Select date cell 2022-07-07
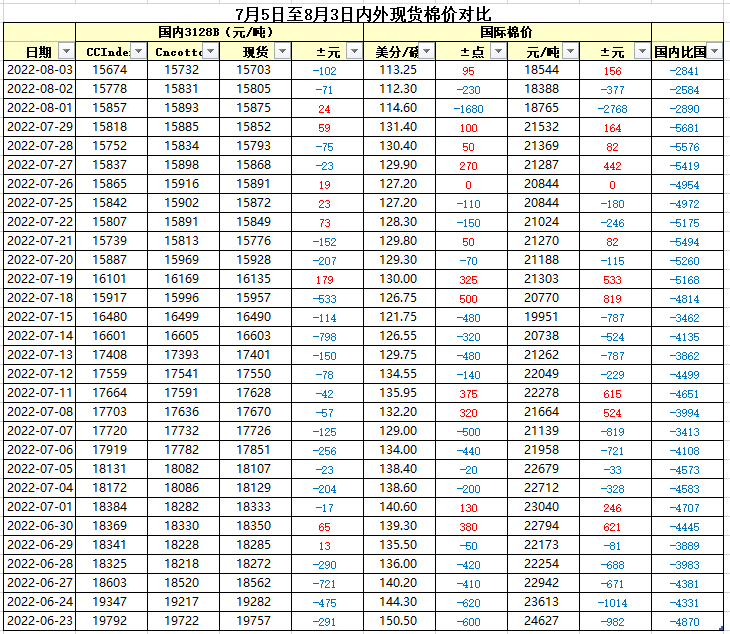 point(40,431)
